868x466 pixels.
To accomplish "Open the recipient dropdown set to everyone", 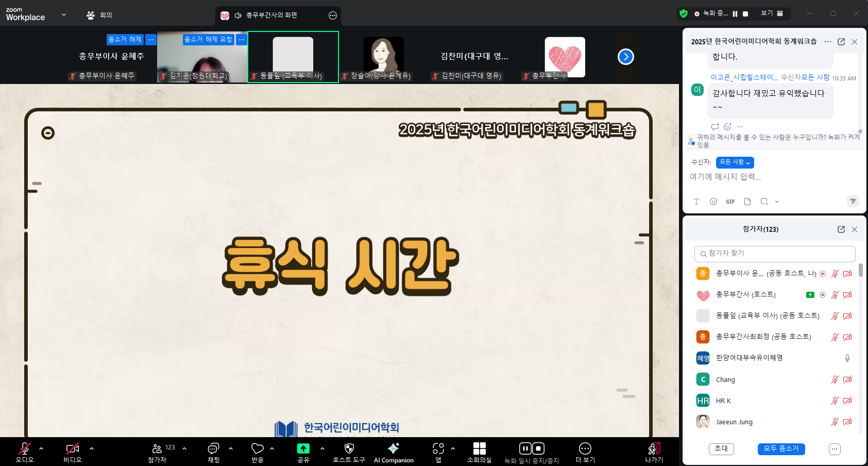I will pos(735,162).
